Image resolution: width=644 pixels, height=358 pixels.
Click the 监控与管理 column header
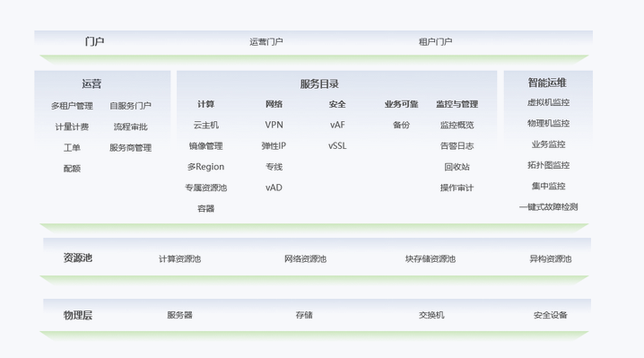tap(457, 104)
